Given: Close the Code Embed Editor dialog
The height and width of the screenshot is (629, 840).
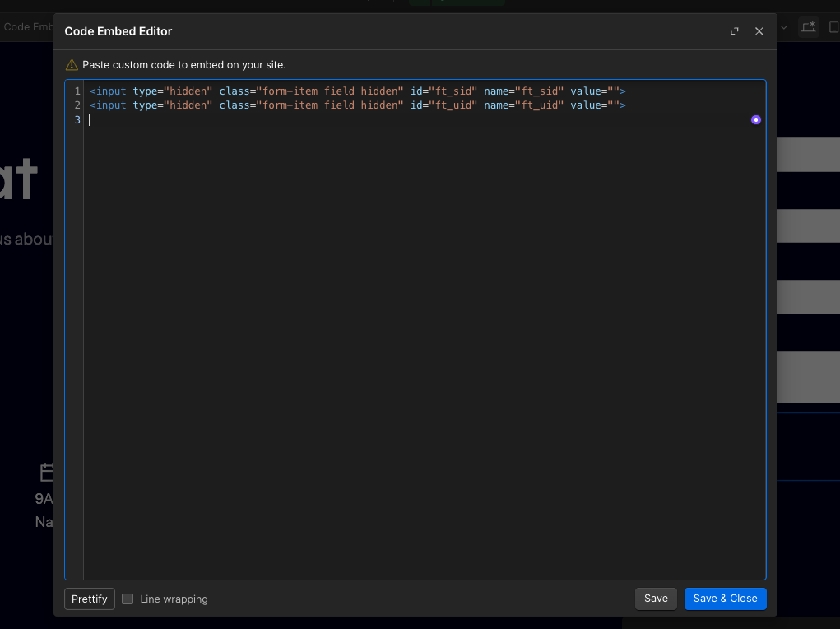Looking at the screenshot, I should (759, 31).
